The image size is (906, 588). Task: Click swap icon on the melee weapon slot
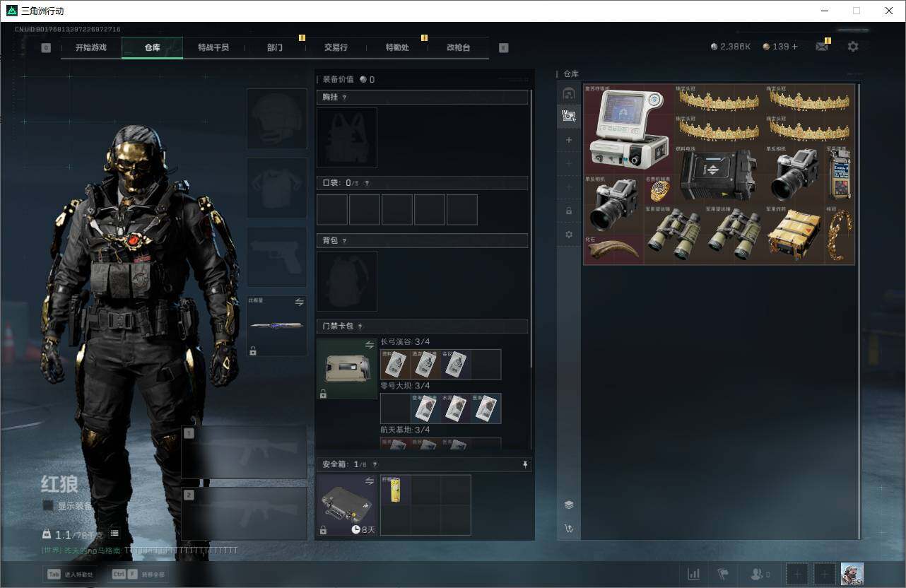point(299,302)
